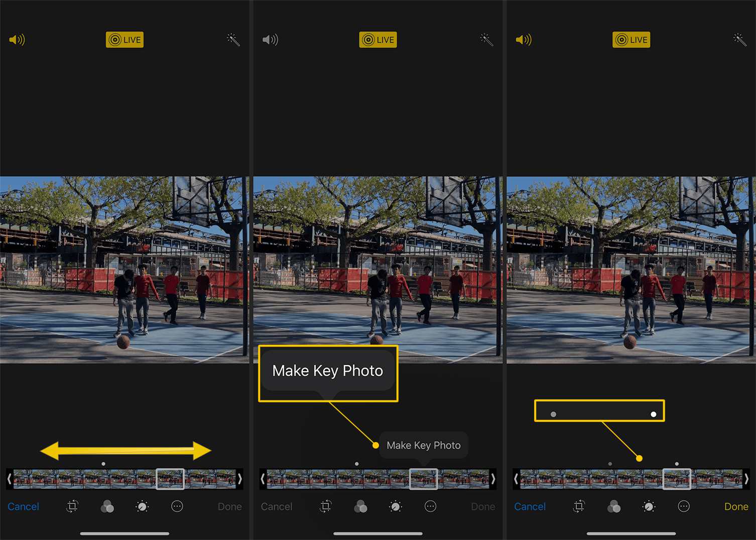756x540 pixels.
Task: Tap right trim handle of middle screen filmstrip
Action: click(493, 479)
